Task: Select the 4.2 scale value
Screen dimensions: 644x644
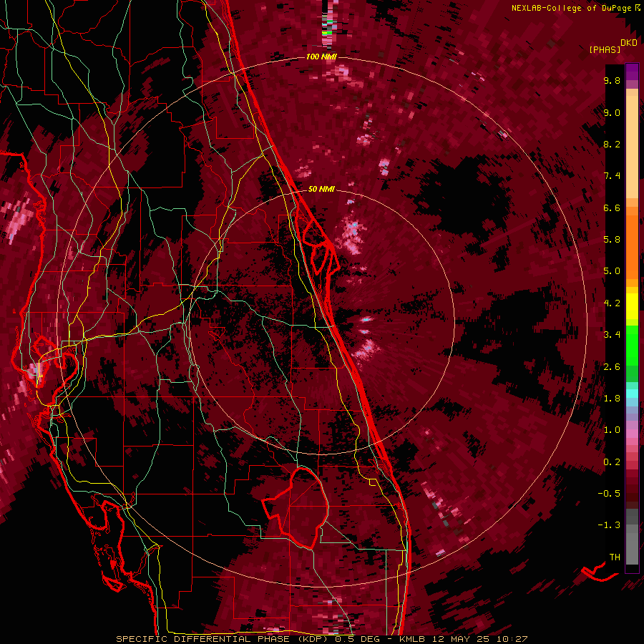Action: click(x=612, y=303)
